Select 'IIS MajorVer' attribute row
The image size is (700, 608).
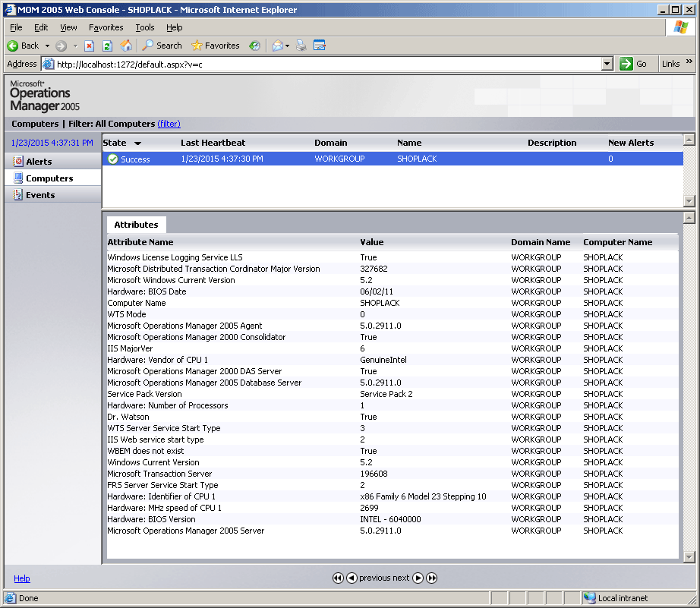pos(393,348)
